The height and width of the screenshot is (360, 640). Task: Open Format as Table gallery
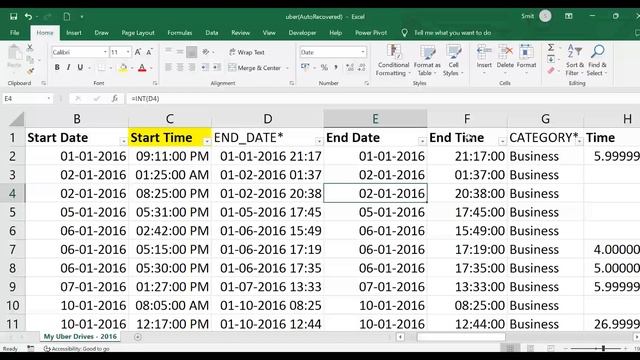pos(427,60)
